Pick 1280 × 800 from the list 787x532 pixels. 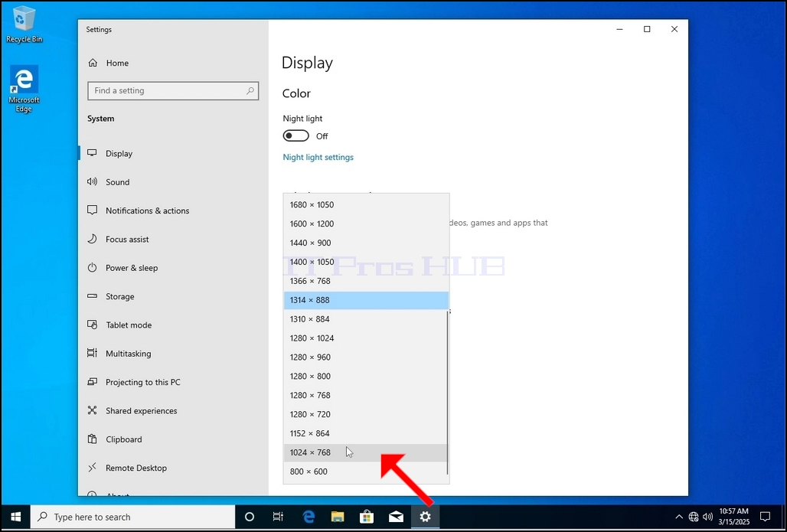coord(365,377)
